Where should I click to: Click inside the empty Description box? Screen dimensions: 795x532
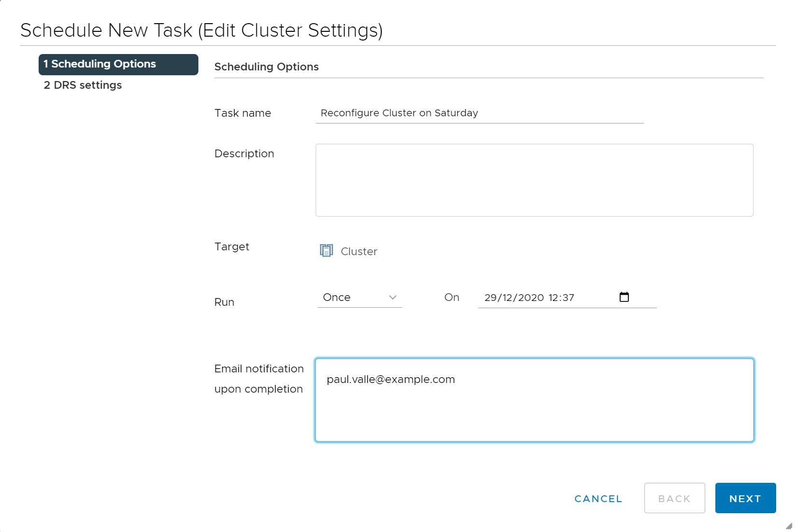point(534,180)
